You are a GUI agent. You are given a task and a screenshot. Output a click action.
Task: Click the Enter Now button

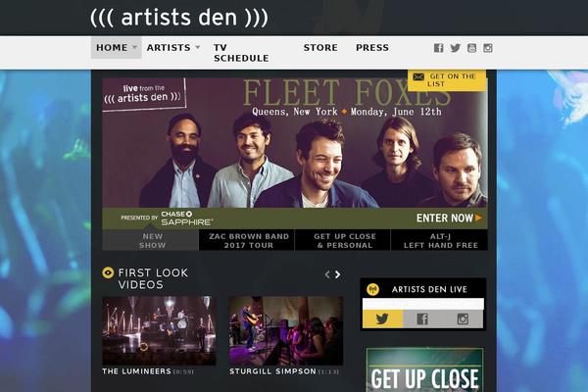pyautogui.click(x=449, y=218)
